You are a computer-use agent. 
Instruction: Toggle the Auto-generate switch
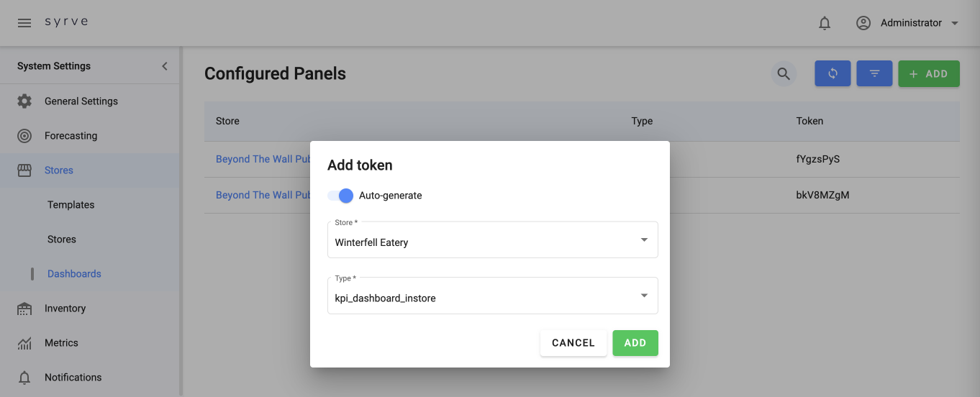click(x=340, y=196)
